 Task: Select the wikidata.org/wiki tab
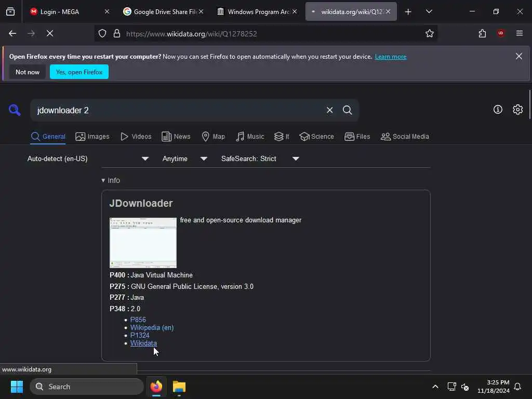[351, 12]
